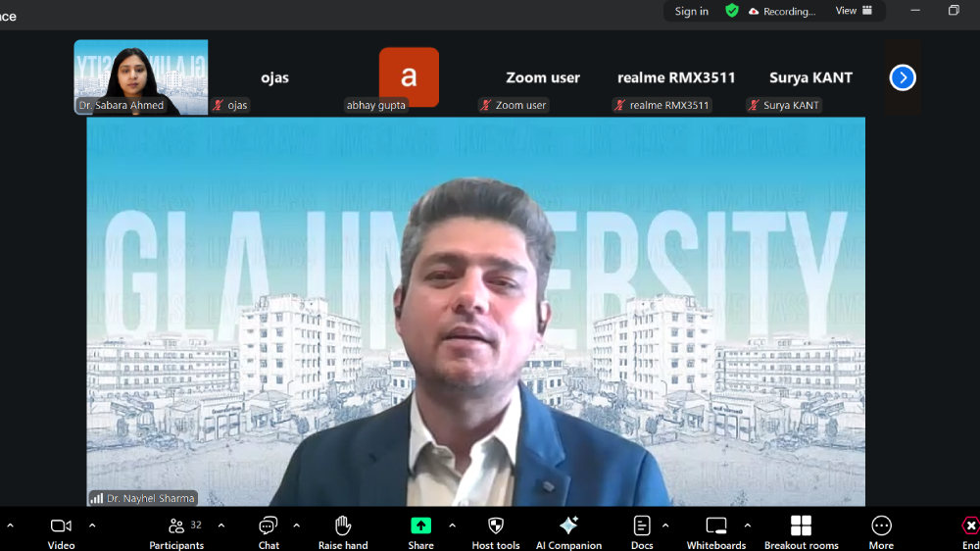Click muted mic icon beside Surya KANT label
The height and width of the screenshot is (551, 980).
754,105
